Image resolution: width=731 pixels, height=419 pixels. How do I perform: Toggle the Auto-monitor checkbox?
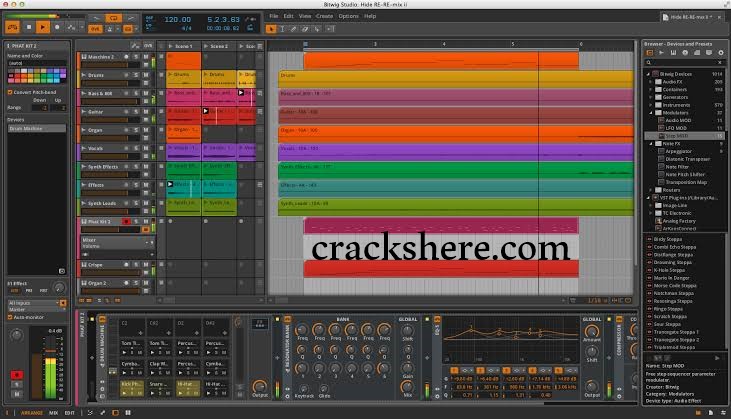10,317
